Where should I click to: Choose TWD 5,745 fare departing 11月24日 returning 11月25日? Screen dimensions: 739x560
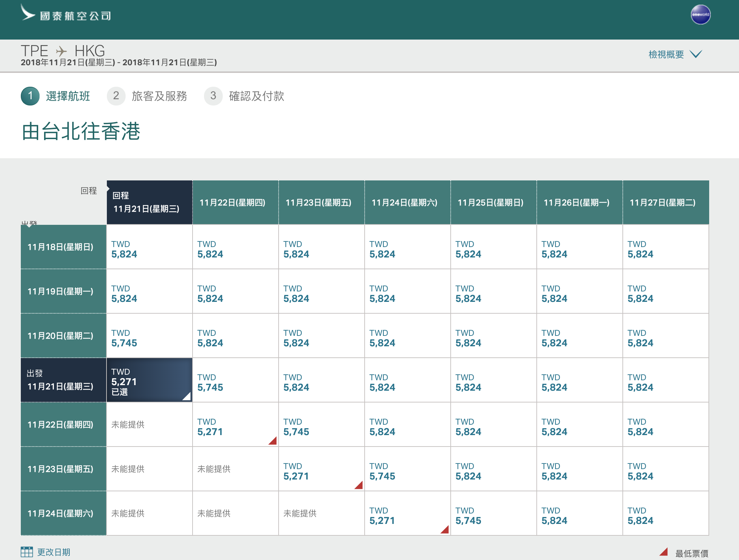pos(494,513)
